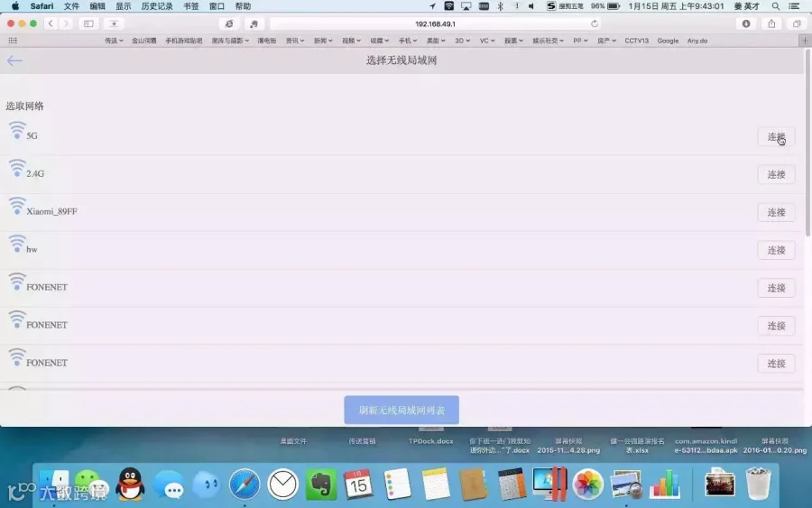The image size is (812, 508).
Task: Select the 5G network name
Action: (32, 135)
